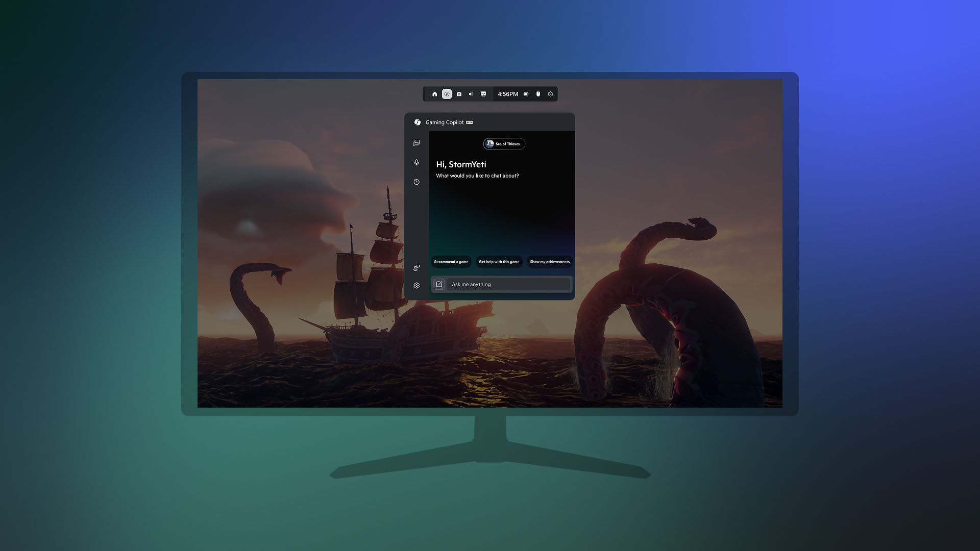Start a new chat using the compose icon

(x=440, y=284)
